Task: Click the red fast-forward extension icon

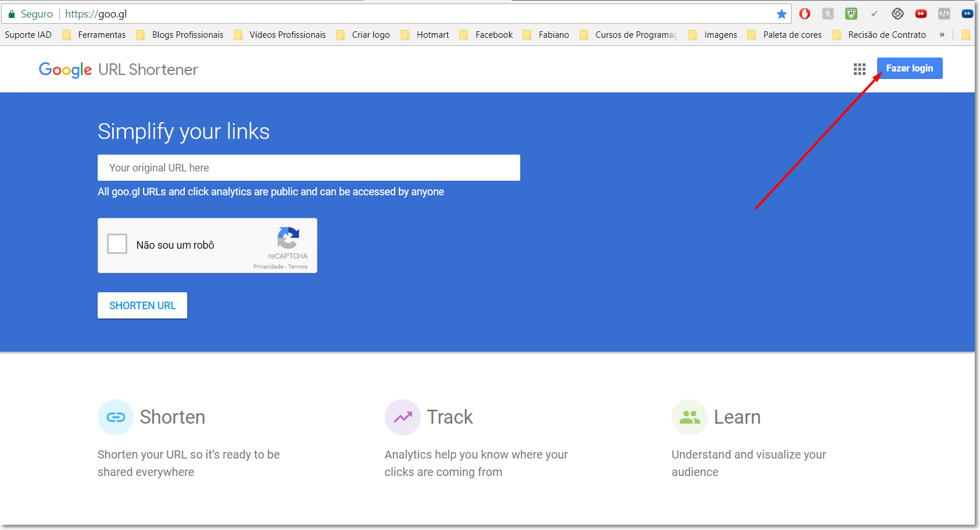Action: point(921,14)
